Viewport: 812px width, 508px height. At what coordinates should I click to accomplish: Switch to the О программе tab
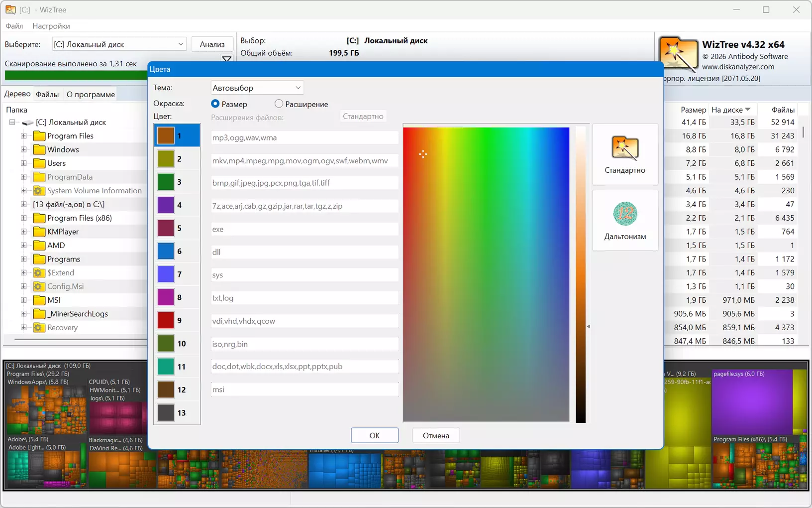click(91, 94)
